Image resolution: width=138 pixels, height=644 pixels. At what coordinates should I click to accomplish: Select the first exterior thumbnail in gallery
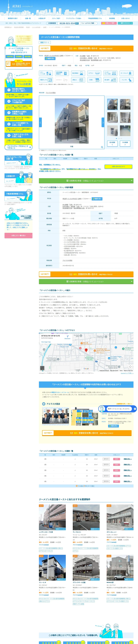tap(112, 104)
